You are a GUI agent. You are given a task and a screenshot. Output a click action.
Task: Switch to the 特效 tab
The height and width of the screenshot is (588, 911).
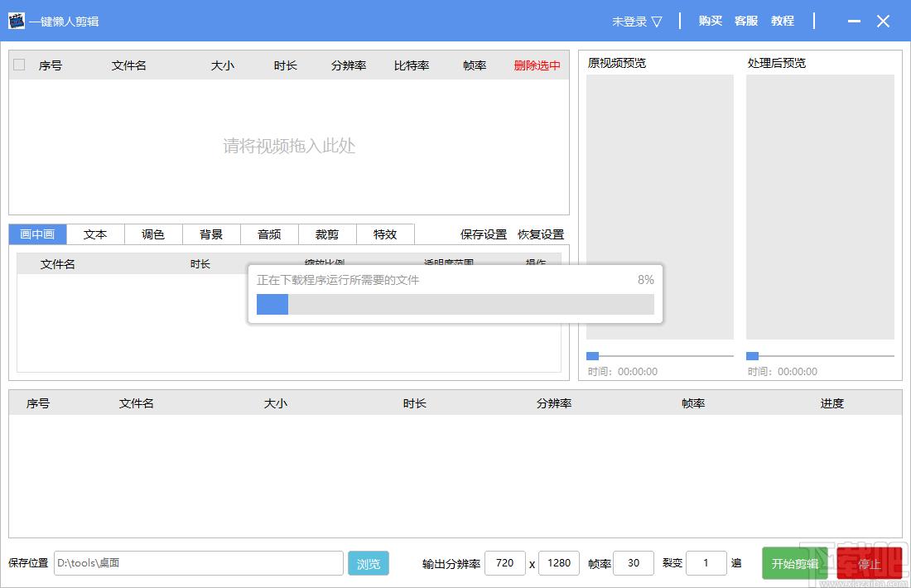coord(385,234)
